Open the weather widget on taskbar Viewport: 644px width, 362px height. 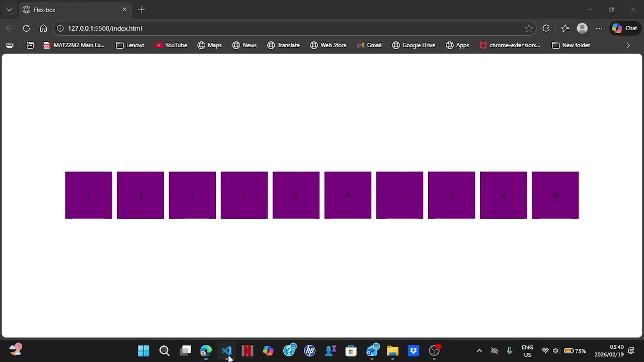15,350
